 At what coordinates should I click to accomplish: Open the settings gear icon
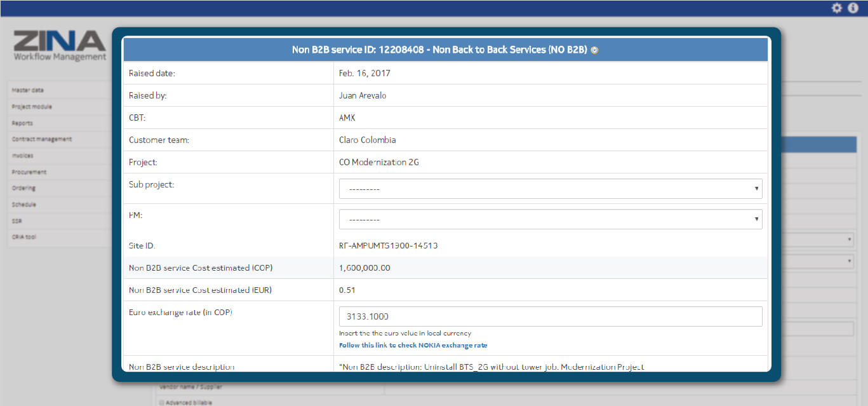837,8
